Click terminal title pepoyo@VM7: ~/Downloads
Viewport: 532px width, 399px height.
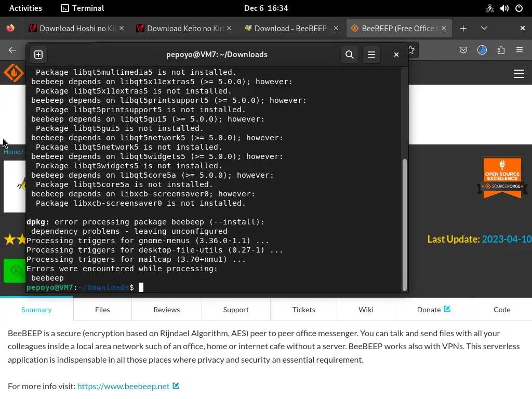[217, 55]
